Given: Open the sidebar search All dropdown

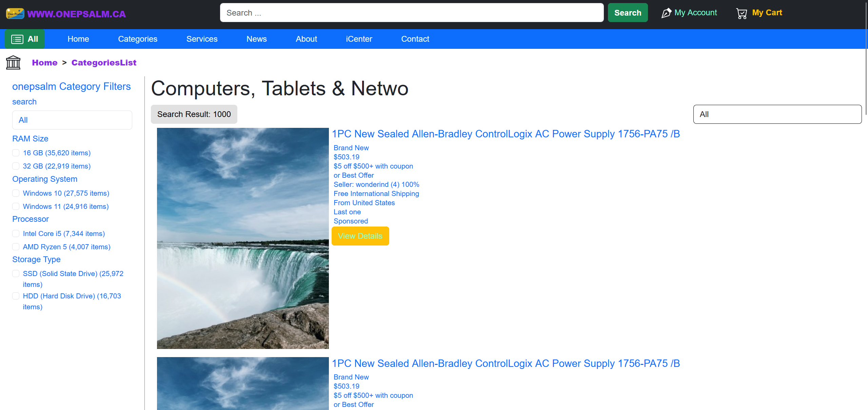Looking at the screenshot, I should point(72,120).
